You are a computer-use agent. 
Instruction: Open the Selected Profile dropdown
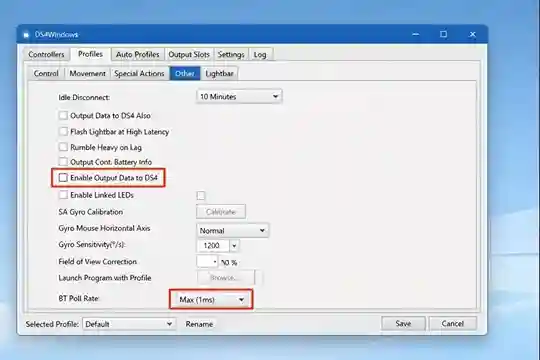(129, 324)
